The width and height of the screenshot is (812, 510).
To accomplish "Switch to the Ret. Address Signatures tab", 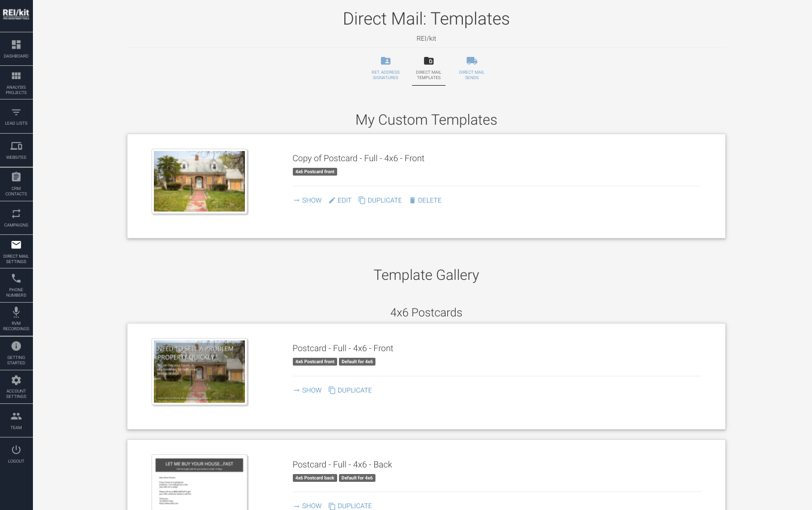I will pyautogui.click(x=385, y=67).
